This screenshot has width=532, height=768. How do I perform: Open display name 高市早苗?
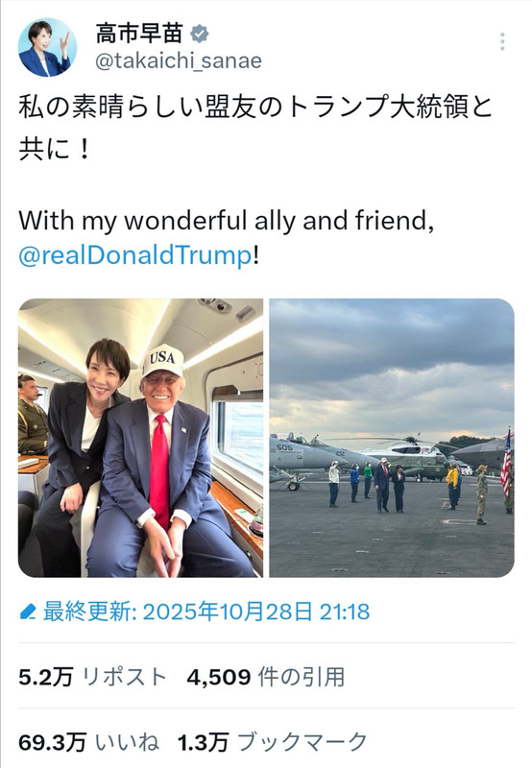coord(138,34)
